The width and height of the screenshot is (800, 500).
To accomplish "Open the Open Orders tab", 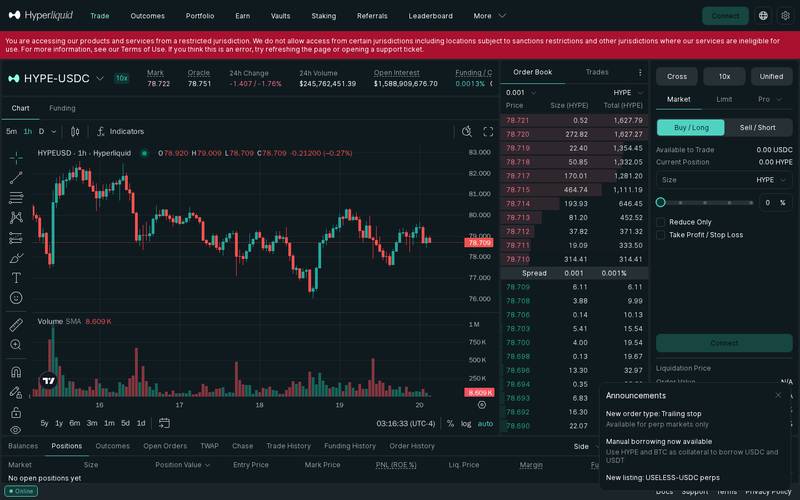I will (x=165, y=446).
